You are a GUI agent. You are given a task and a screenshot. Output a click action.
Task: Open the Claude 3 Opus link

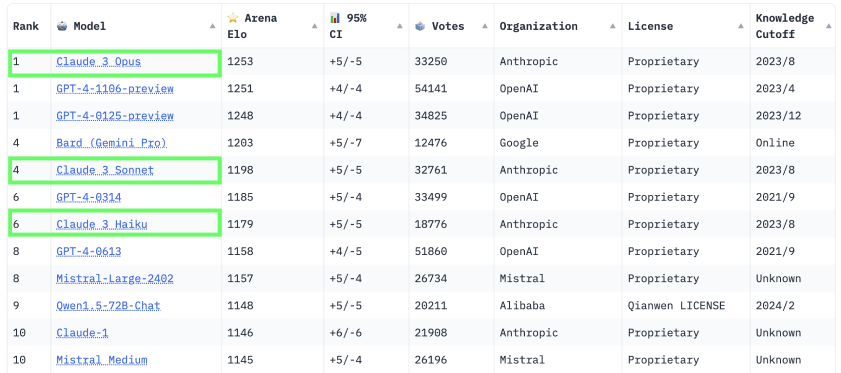[99, 62]
